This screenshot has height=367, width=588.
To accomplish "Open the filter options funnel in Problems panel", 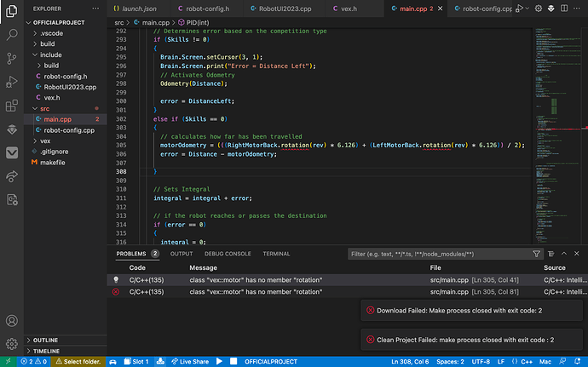I will click(536, 254).
